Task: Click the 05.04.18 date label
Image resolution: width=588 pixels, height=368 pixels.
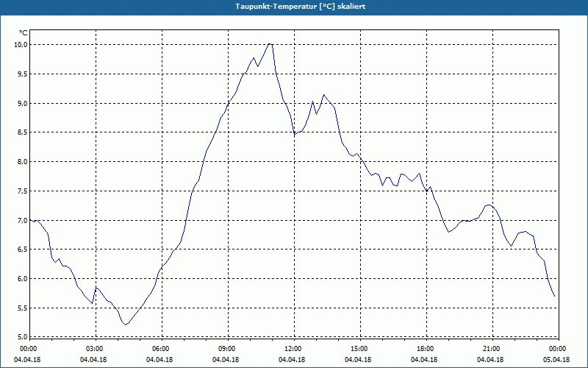Action: (556, 360)
